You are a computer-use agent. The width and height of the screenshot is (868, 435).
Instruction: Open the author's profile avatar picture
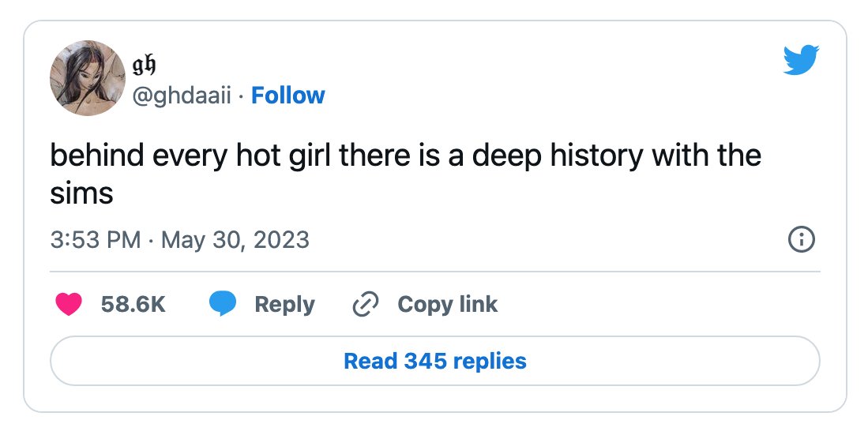pos(88,77)
